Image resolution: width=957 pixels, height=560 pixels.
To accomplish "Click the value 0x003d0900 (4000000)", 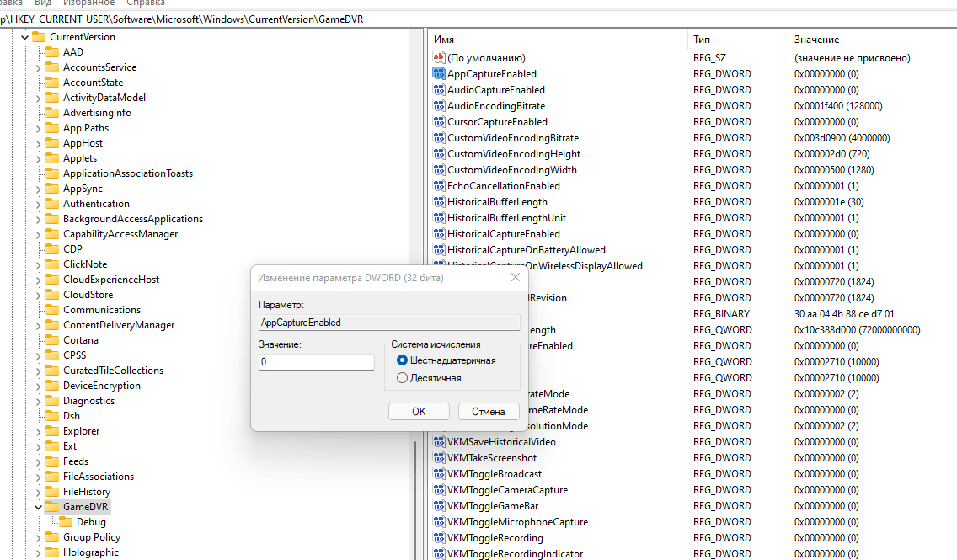I will 842,138.
